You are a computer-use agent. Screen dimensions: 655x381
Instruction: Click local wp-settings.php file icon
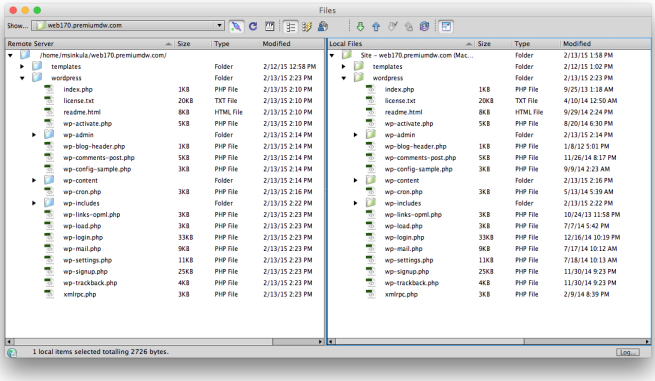(x=371, y=260)
